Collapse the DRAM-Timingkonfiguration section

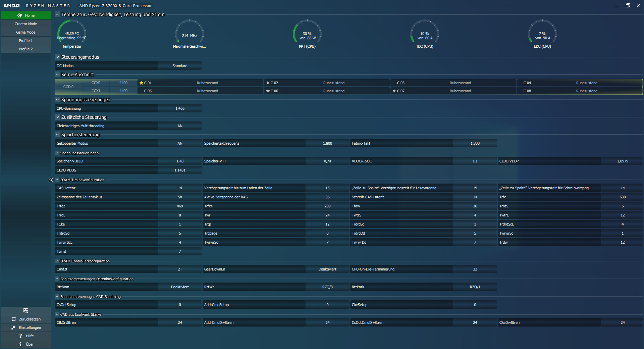tap(57, 180)
